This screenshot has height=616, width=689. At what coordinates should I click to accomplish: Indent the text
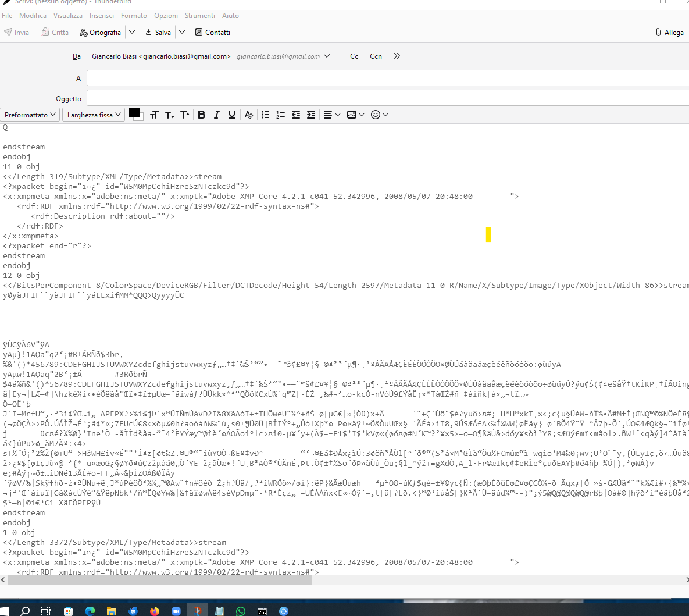click(311, 115)
